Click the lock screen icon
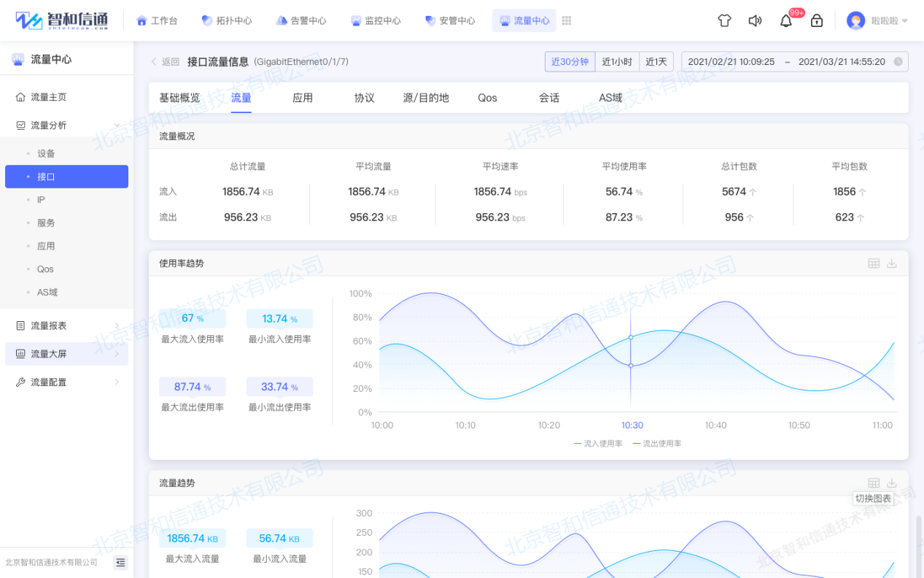 [817, 20]
